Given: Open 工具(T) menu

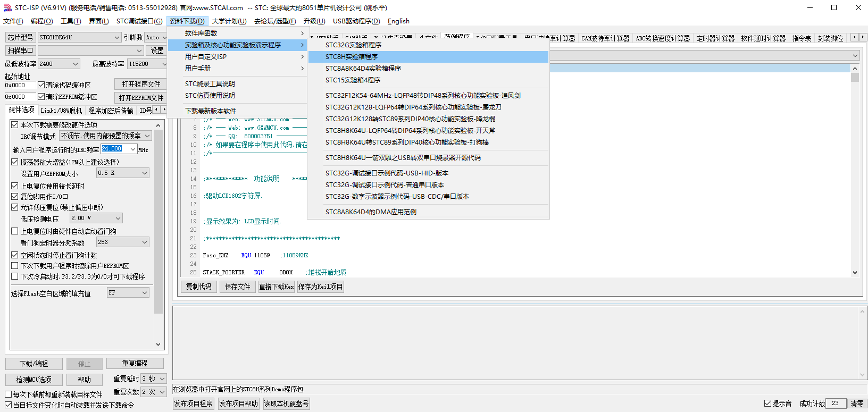Looking at the screenshot, I should [71, 21].
